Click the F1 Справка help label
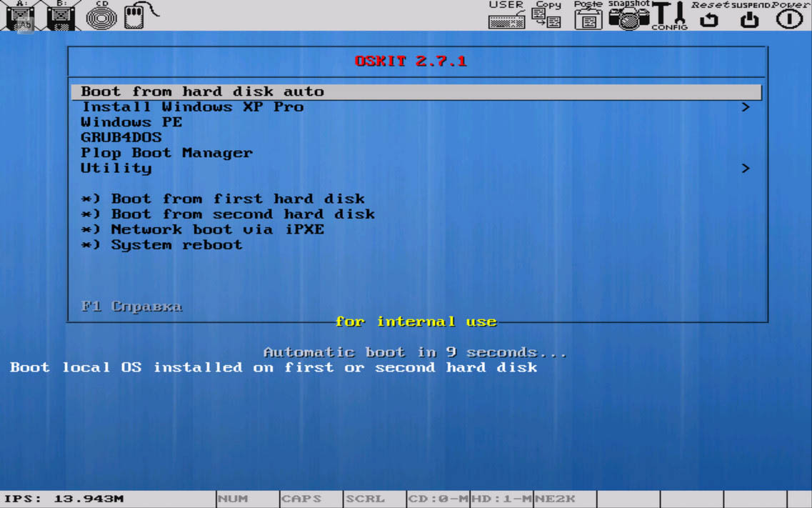This screenshot has height=508, width=812. (x=131, y=307)
